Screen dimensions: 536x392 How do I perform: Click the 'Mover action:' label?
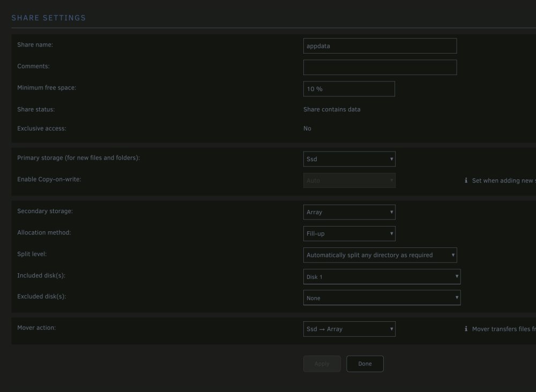(x=36, y=328)
